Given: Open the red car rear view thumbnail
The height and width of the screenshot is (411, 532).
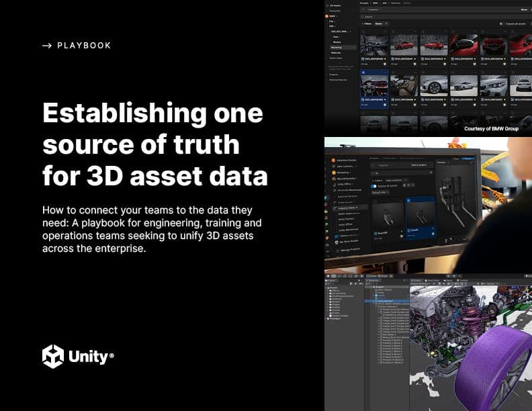Looking at the screenshot, I should point(494,45).
